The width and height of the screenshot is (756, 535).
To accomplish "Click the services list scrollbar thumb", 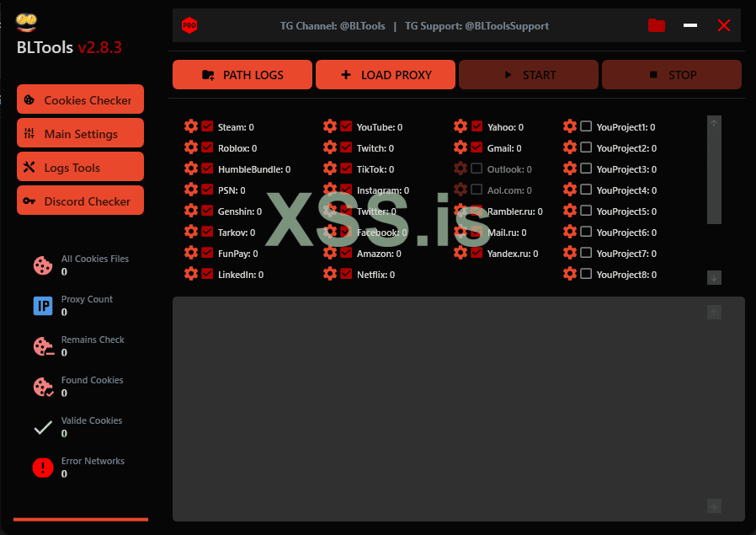I will [x=714, y=176].
